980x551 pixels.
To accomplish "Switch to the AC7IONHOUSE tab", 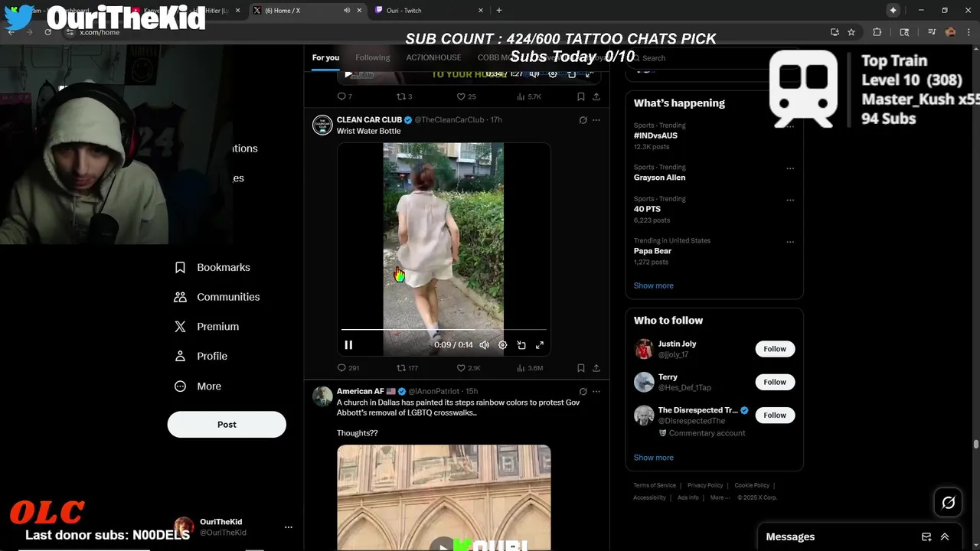I will click(x=433, y=57).
